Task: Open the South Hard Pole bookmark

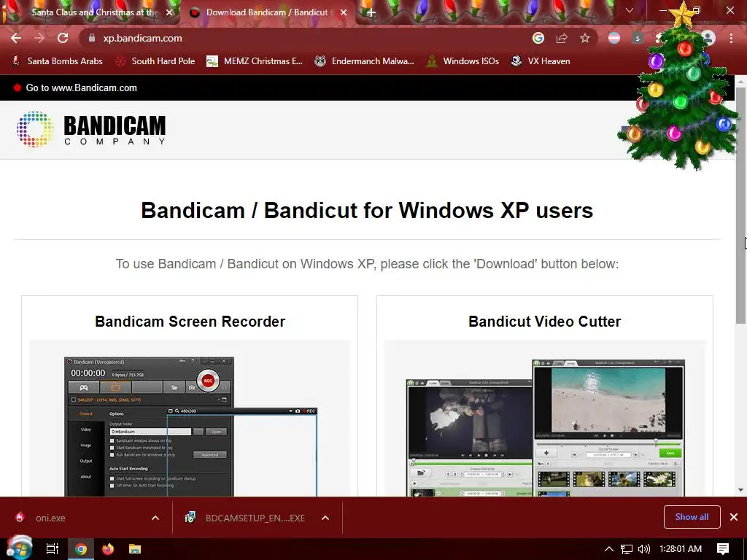Action: (x=156, y=61)
